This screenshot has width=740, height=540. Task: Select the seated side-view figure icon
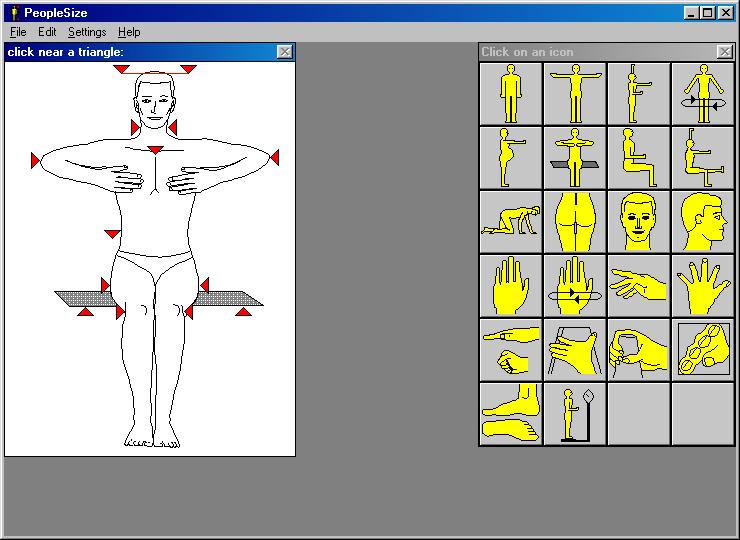(x=639, y=158)
